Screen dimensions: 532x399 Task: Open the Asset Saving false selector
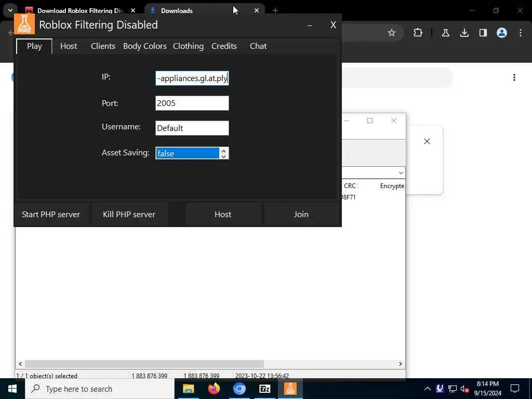click(187, 153)
